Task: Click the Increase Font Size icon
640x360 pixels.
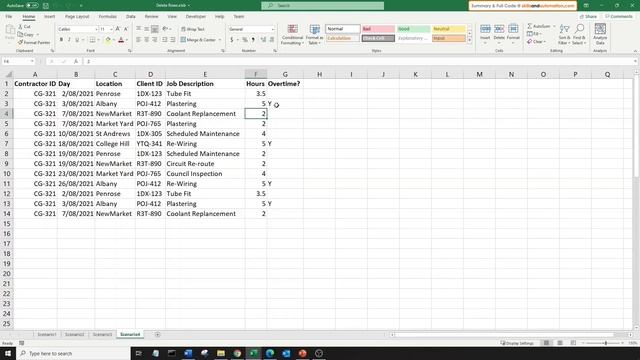Action: pos(118,29)
